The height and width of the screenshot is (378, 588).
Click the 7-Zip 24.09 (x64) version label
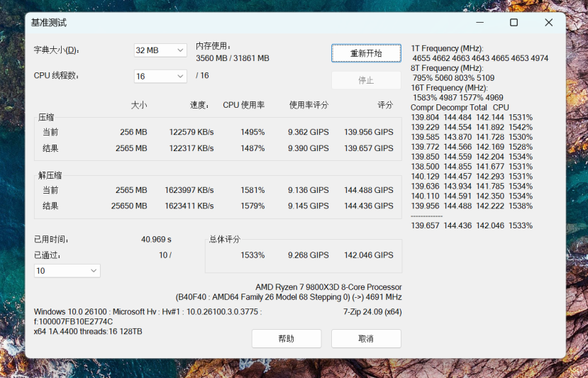coord(372,311)
